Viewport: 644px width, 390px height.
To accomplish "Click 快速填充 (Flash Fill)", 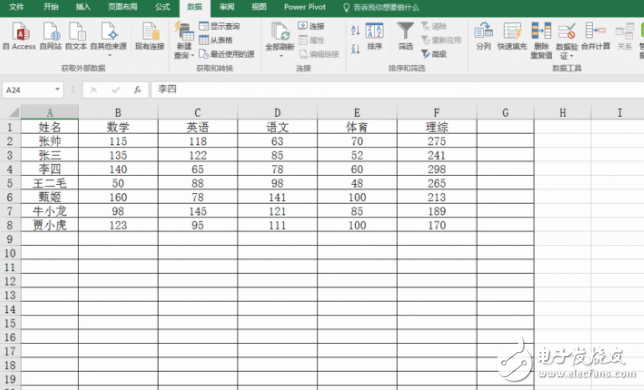I will [x=512, y=36].
